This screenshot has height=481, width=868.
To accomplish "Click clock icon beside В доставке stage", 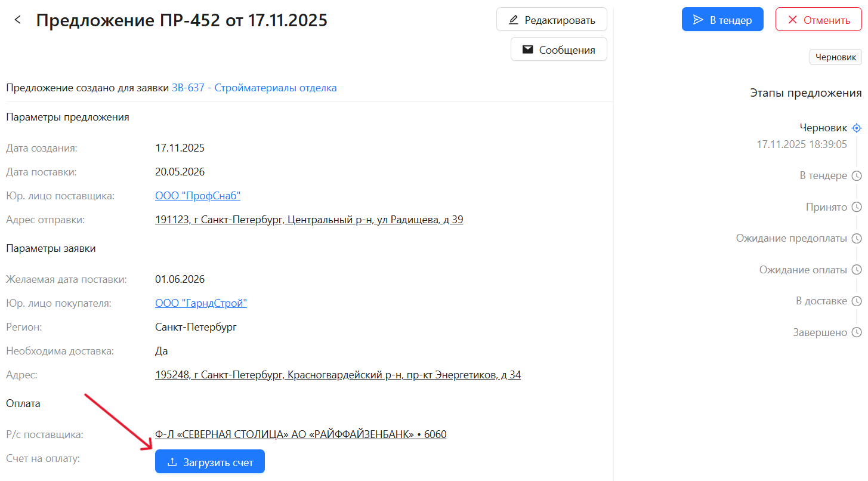I will coord(857,301).
